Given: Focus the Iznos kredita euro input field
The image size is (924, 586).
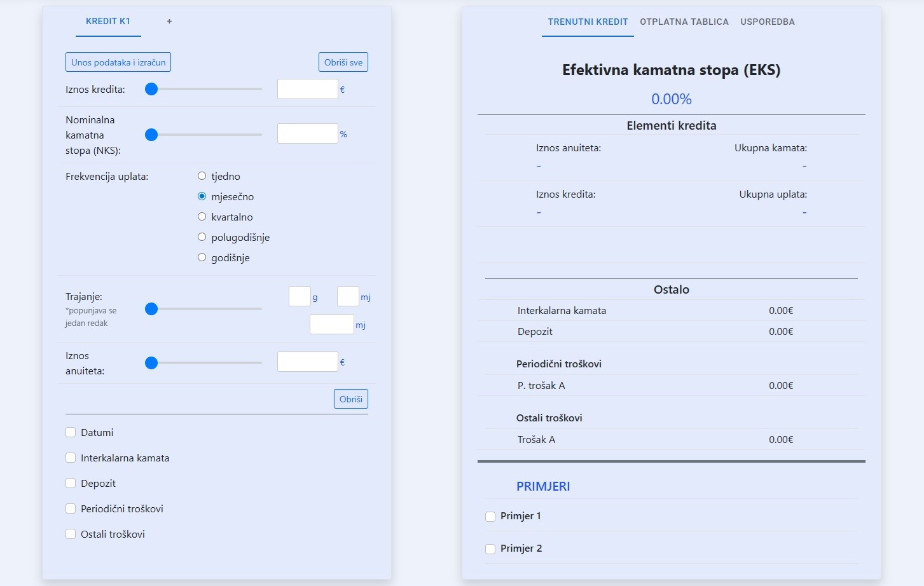Looking at the screenshot, I should pos(307,90).
